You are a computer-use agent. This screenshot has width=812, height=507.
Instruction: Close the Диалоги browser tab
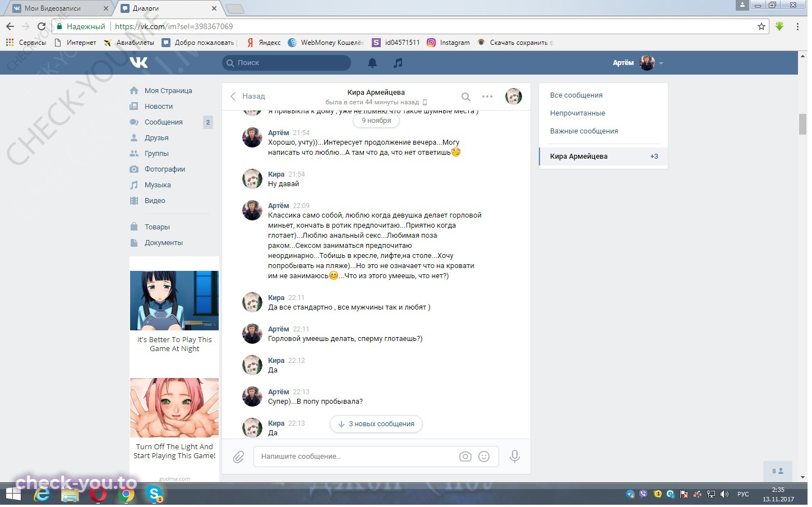coord(215,8)
